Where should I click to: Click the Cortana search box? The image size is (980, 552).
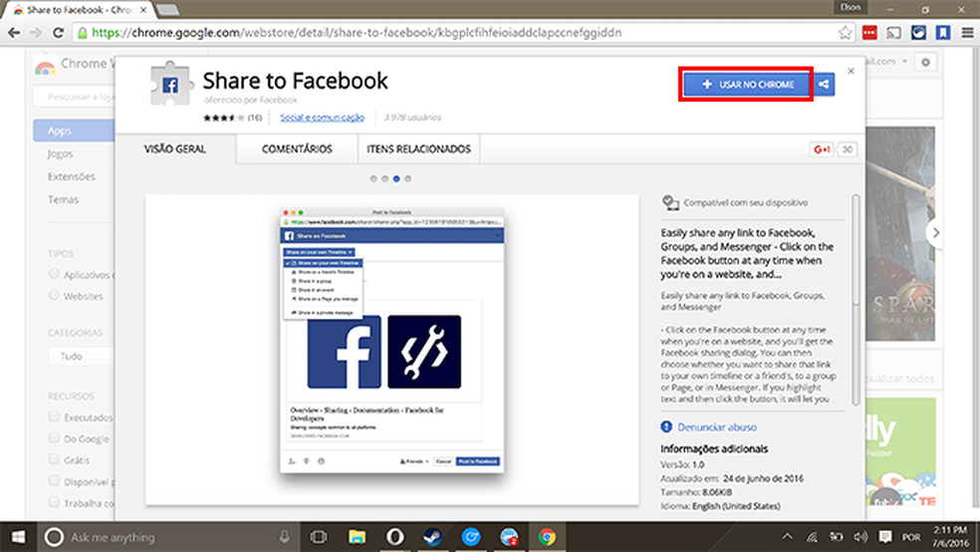click(168, 537)
